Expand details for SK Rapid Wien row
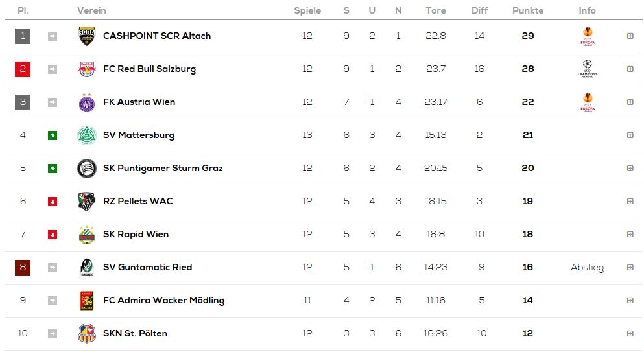 tap(630, 234)
